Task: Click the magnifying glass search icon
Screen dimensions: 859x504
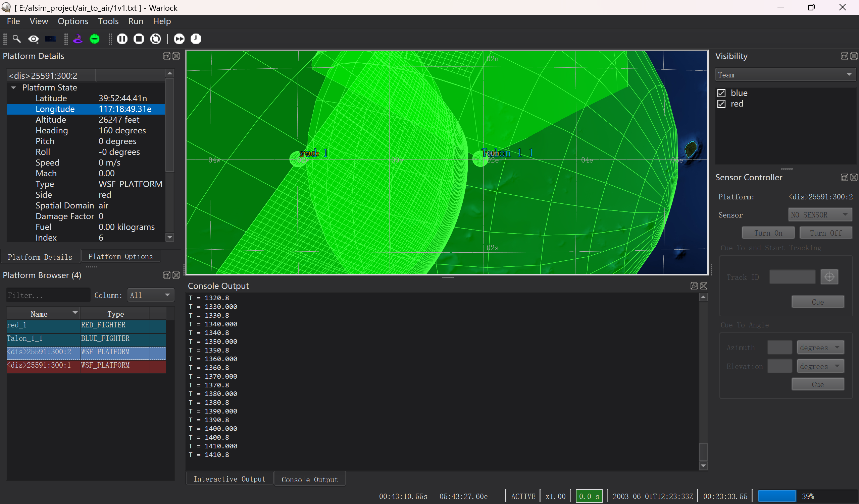Action: click(x=16, y=39)
